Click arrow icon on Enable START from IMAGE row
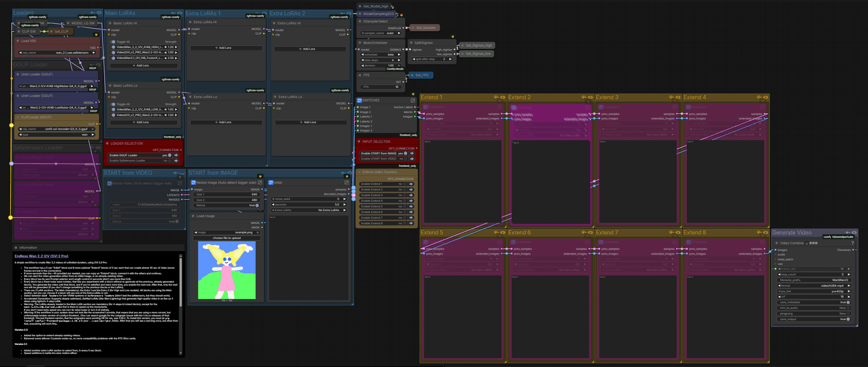 tap(412, 153)
